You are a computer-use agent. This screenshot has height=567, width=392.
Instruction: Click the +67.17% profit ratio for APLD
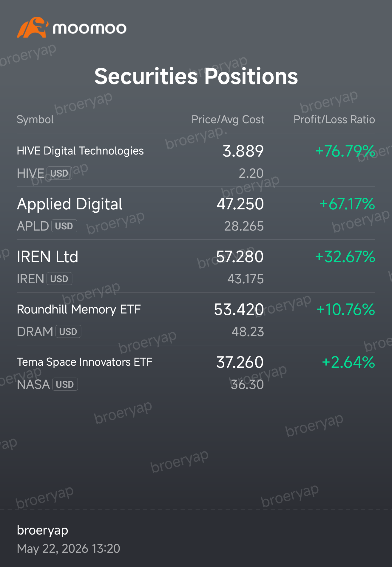click(x=347, y=204)
